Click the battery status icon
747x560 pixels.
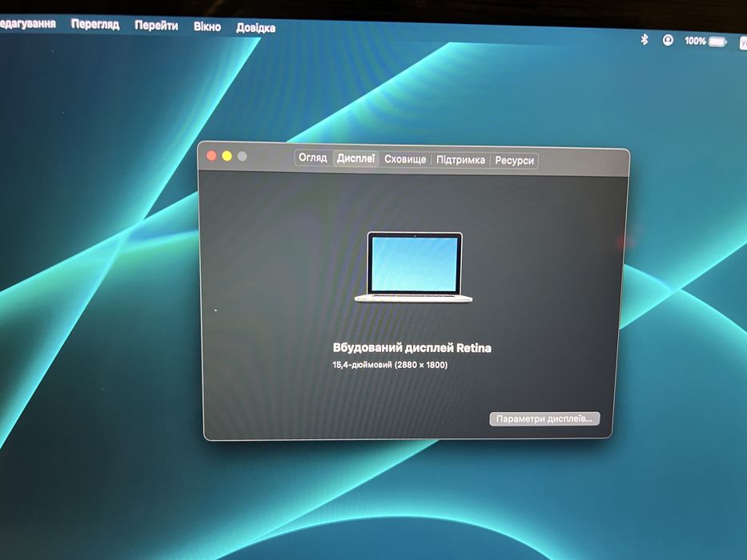pyautogui.click(x=717, y=42)
